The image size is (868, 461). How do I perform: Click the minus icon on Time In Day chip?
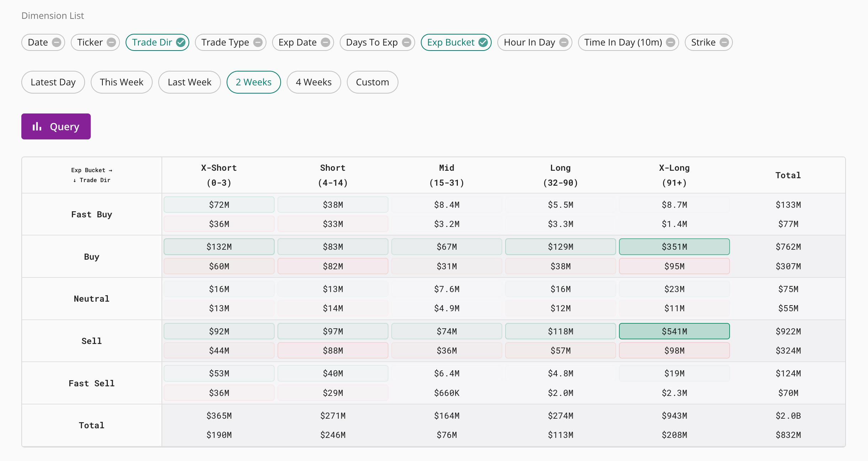click(x=671, y=42)
